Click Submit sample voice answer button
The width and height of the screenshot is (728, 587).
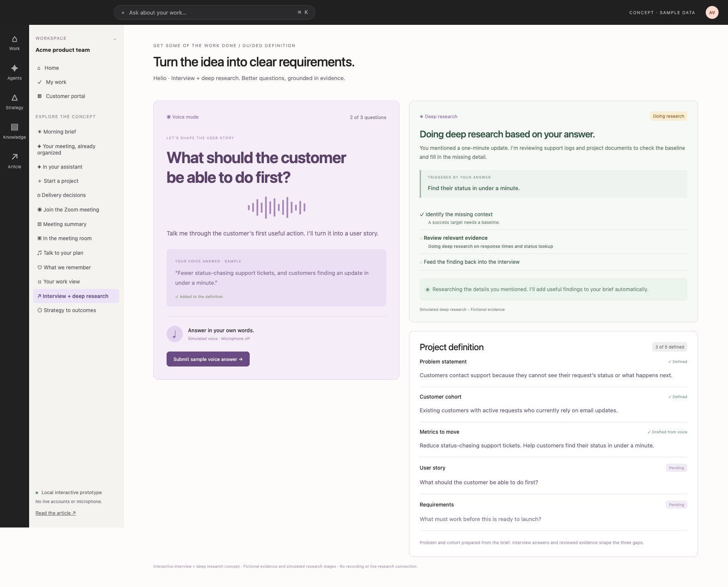tap(208, 359)
